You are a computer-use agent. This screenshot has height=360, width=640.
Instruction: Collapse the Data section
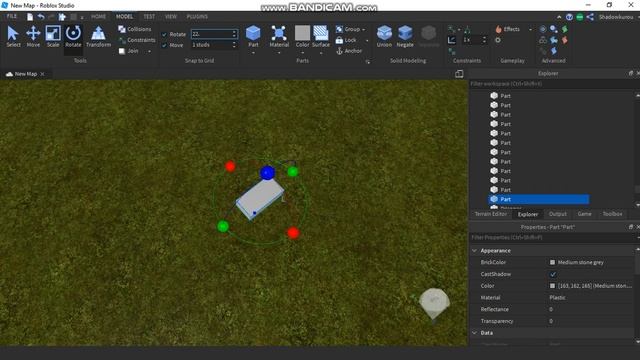coord(474,333)
